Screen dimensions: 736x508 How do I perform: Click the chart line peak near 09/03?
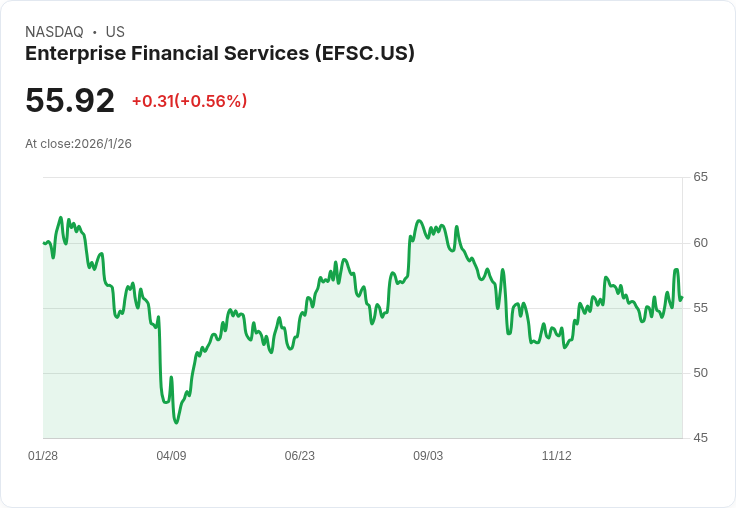419,221
